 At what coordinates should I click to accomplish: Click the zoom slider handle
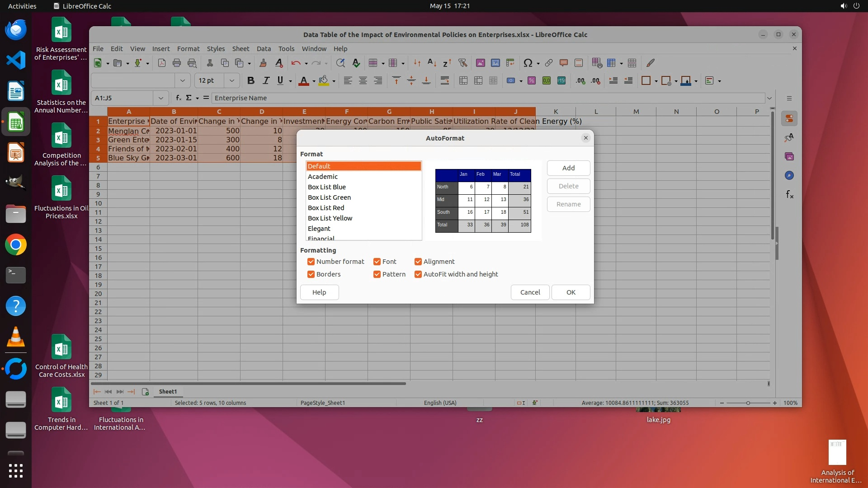coord(748,403)
